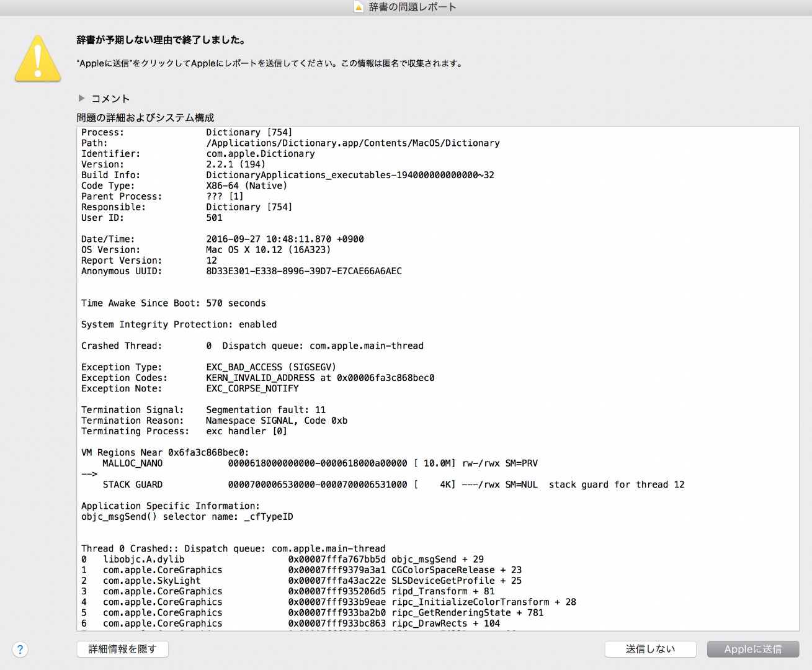Click the line 'Application Specific Information:'

[171, 506]
